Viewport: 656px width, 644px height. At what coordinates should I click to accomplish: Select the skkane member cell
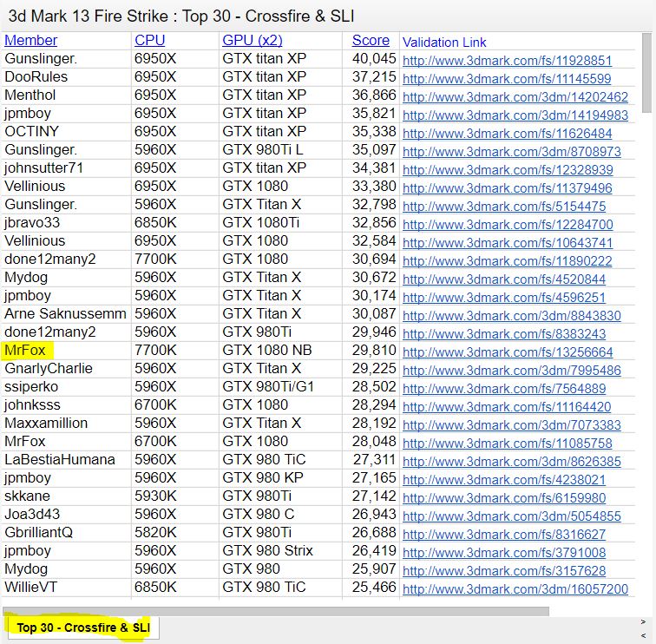(66, 496)
